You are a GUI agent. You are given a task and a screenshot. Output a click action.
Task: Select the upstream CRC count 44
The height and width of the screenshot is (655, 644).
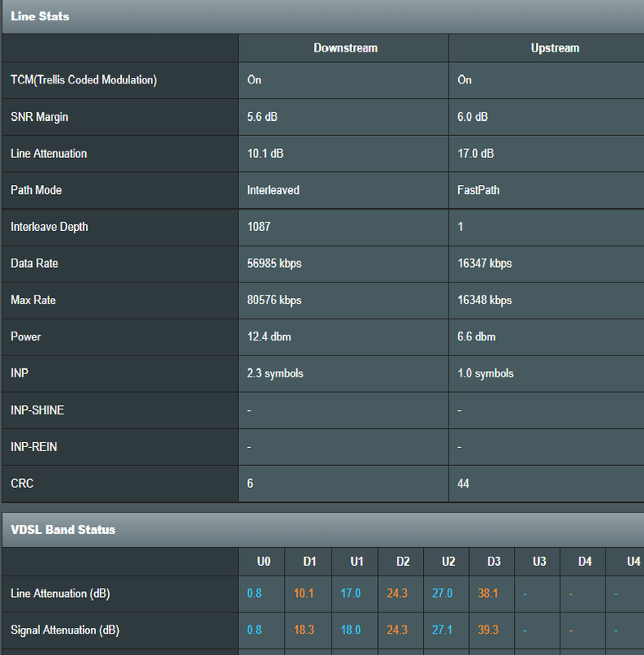pos(463,484)
